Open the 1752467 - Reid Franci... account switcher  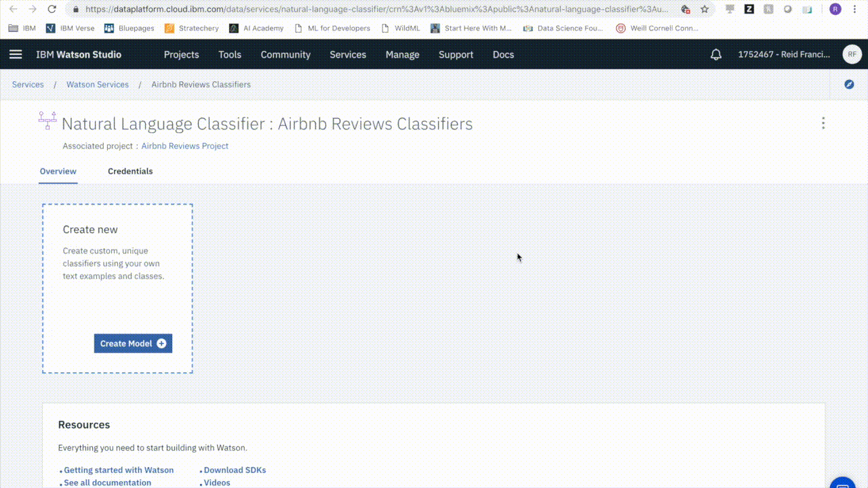pyautogui.click(x=784, y=54)
